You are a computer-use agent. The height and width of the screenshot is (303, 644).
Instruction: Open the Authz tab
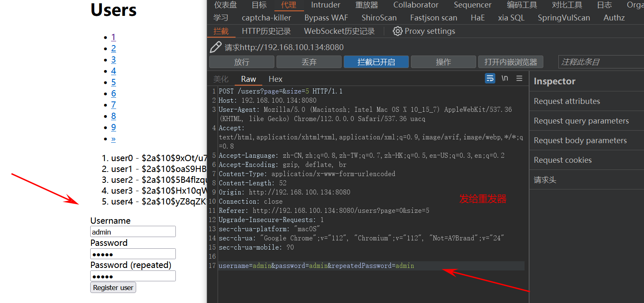click(614, 18)
